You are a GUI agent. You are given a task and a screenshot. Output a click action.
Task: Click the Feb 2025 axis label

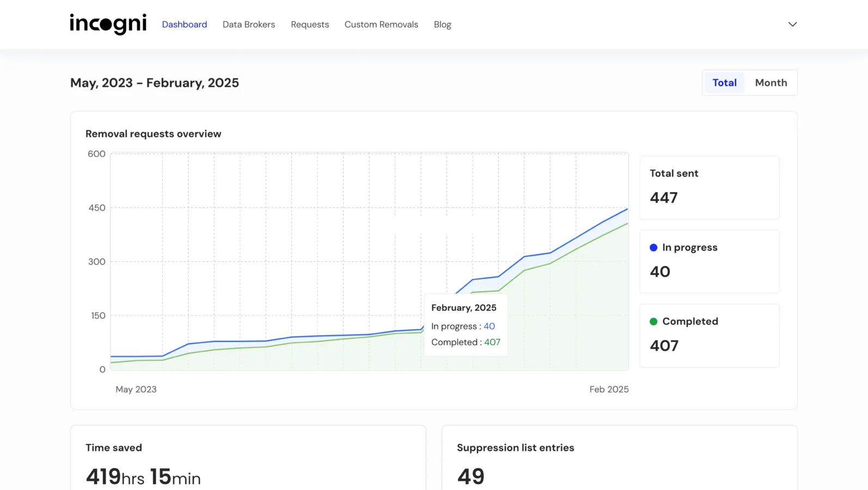tap(609, 389)
